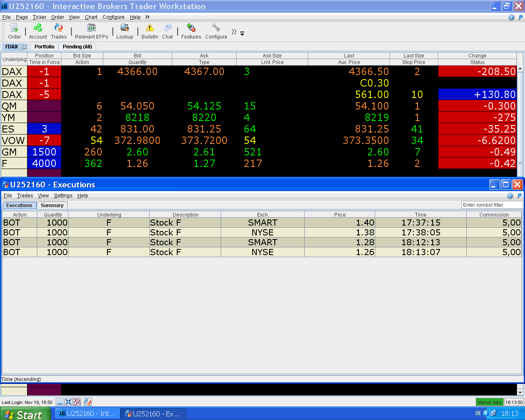This screenshot has height=420, width=525.
Task: Open the Trades menu in Executions window
Action: click(x=25, y=196)
